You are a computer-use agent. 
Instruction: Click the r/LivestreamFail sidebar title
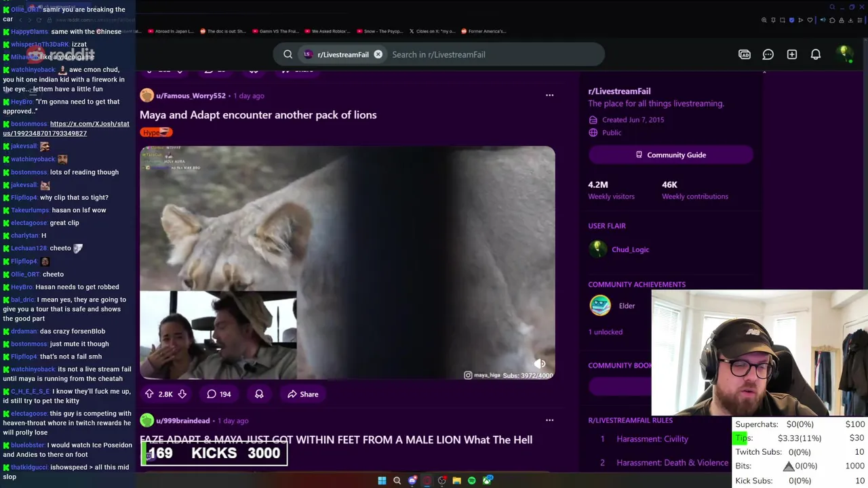click(619, 91)
